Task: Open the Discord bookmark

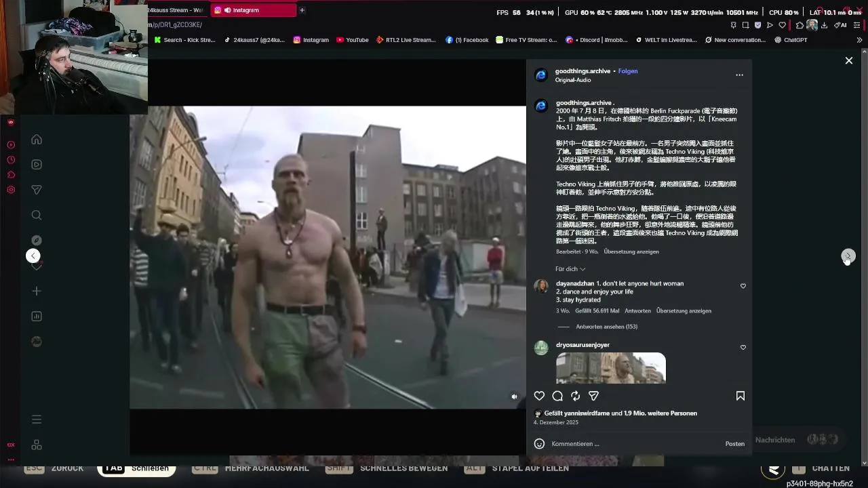Action: point(595,40)
